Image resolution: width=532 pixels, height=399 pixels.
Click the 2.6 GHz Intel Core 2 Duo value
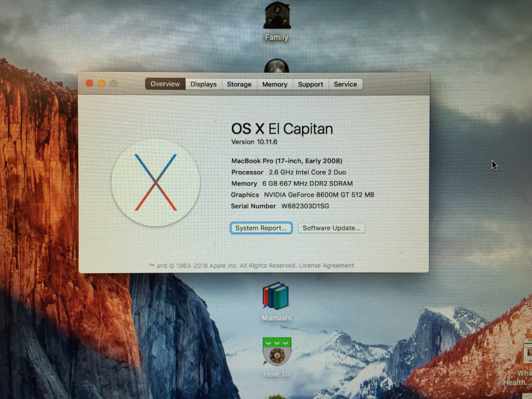point(307,172)
